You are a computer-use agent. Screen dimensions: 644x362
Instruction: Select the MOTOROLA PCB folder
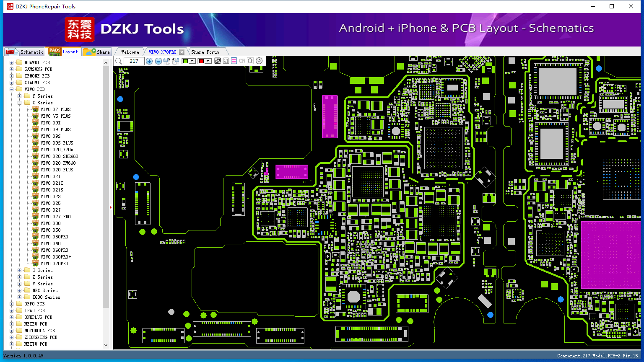(x=39, y=331)
